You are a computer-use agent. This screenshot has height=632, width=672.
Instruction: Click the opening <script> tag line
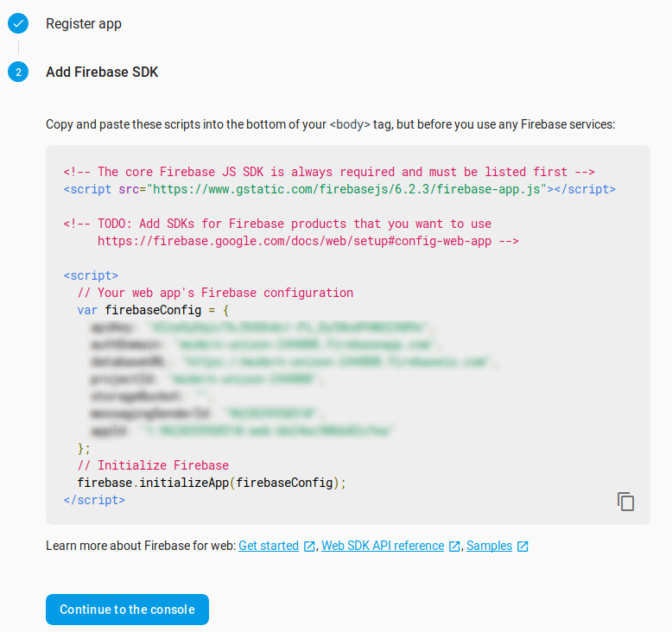coord(91,275)
